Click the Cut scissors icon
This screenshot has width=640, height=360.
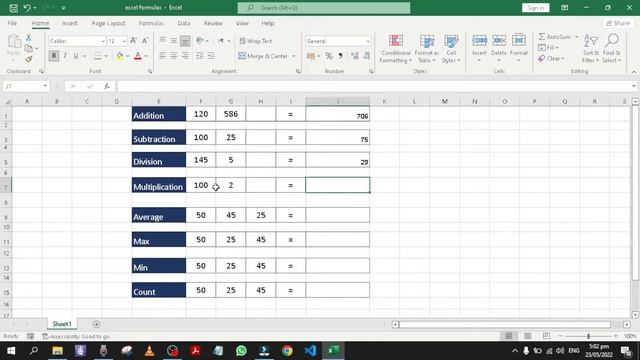pyautogui.click(x=29, y=38)
